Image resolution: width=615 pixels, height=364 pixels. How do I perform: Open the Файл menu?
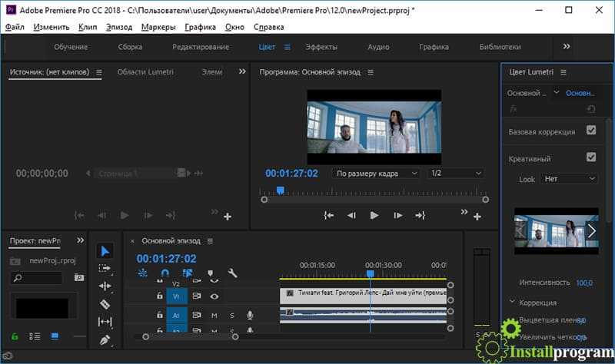[x=15, y=27]
